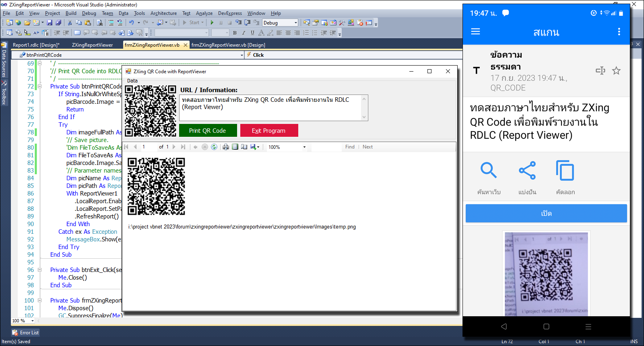Go to last page icon in report viewer
Viewport: 644px width, 346px height.
click(183, 147)
